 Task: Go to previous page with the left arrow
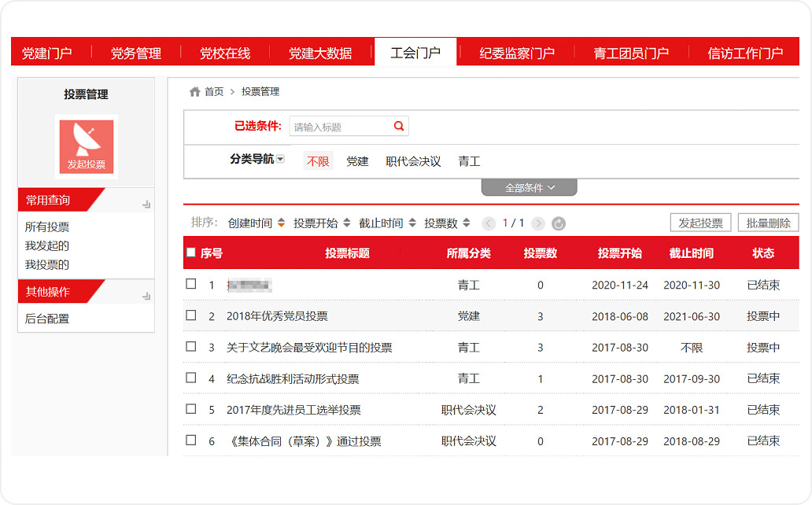pos(489,223)
